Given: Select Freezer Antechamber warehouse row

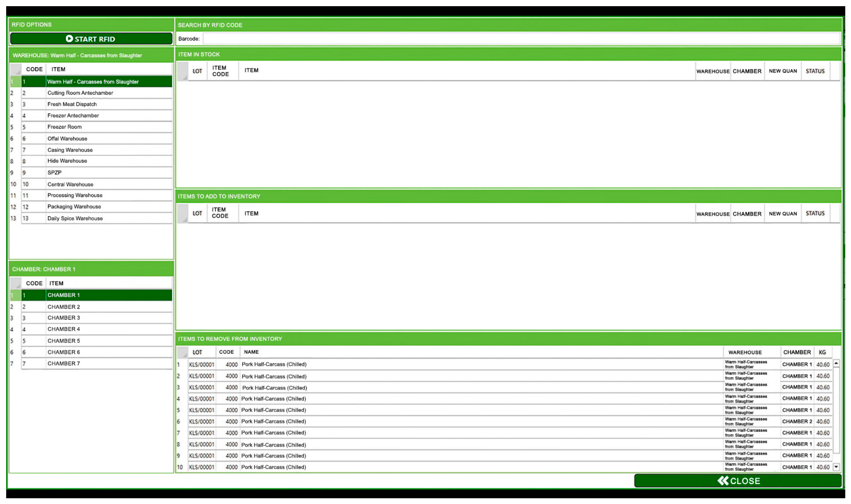Looking at the screenshot, I should click(x=91, y=116).
